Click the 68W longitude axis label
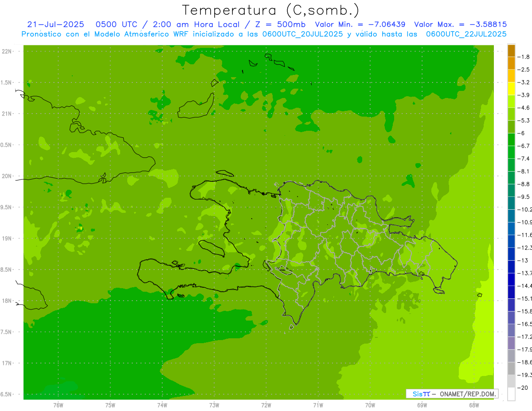The width and height of the screenshot is (532, 411). coord(474,405)
